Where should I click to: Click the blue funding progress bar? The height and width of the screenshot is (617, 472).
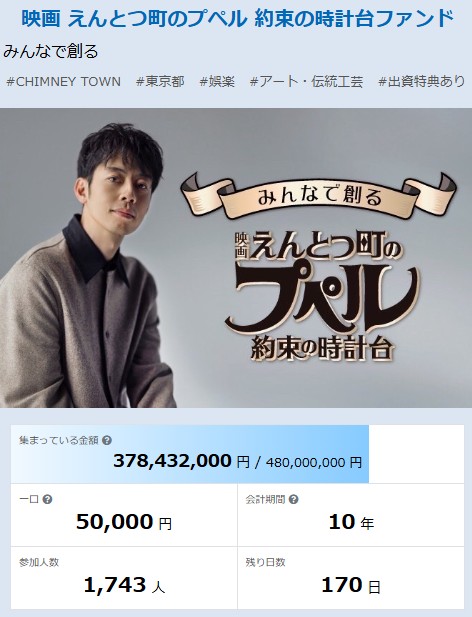click(190, 454)
